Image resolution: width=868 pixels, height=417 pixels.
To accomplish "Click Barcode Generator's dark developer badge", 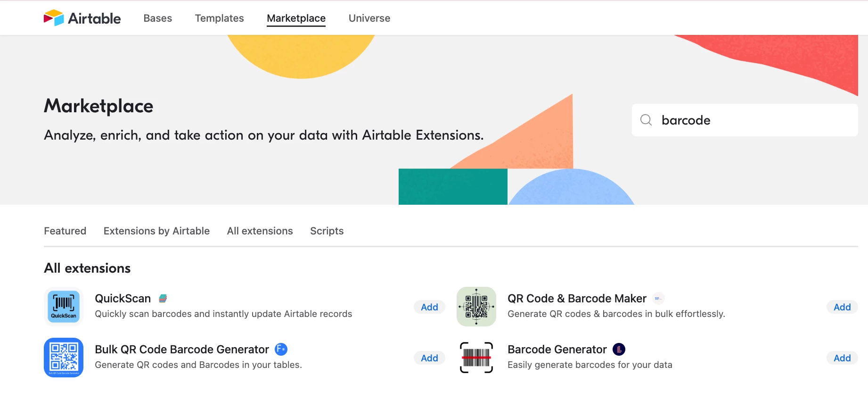I will [619, 349].
